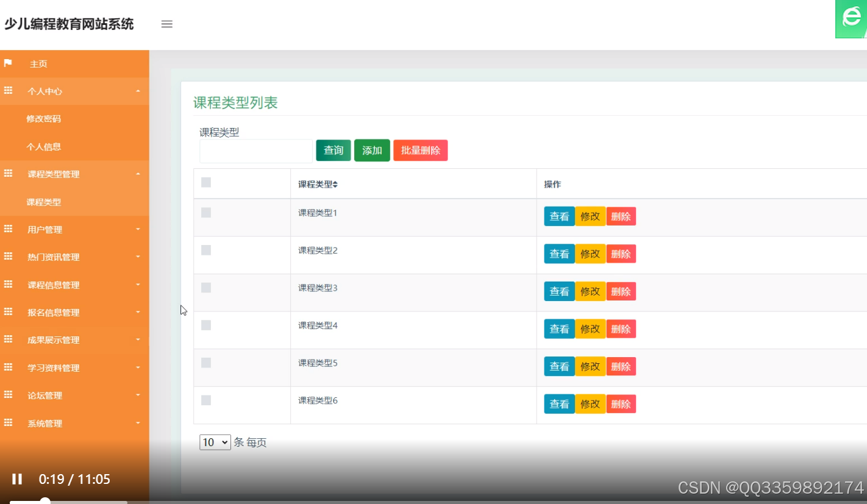Check the box for 课程类型5 row
867x504 pixels.
click(206, 363)
